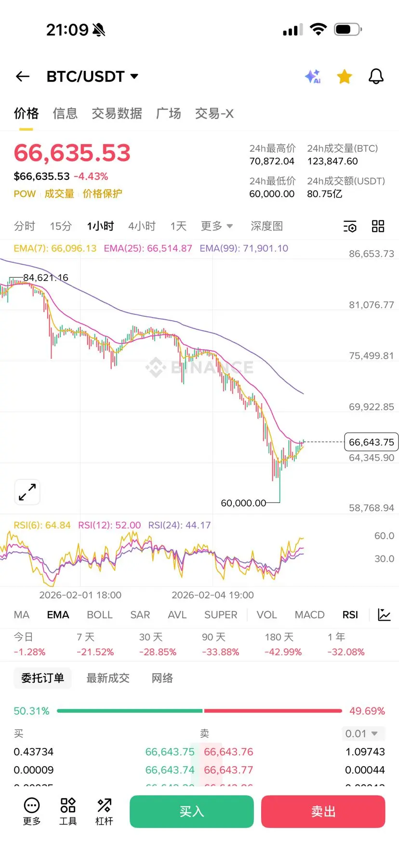The width and height of the screenshot is (399, 868).
Task: Tap the back arrow icon
Action: [x=23, y=76]
